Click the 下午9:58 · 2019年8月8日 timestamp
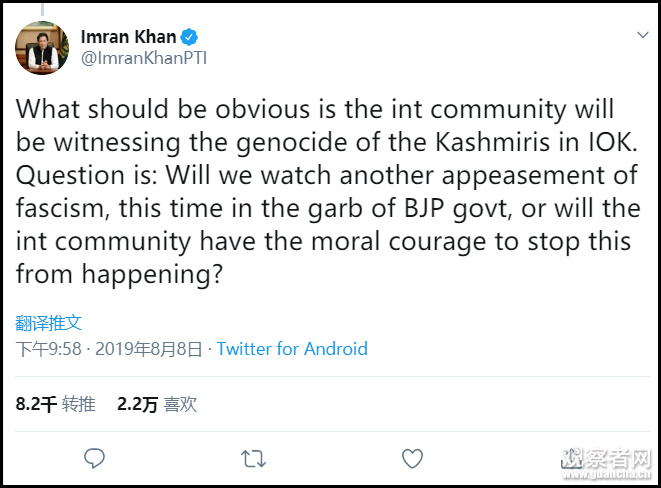Screen dimensions: 661x488 pos(108,349)
